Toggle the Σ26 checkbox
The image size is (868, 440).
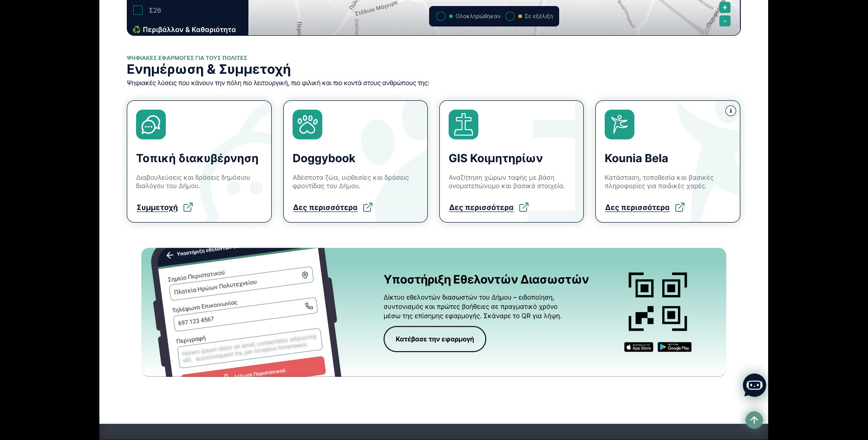tap(138, 10)
